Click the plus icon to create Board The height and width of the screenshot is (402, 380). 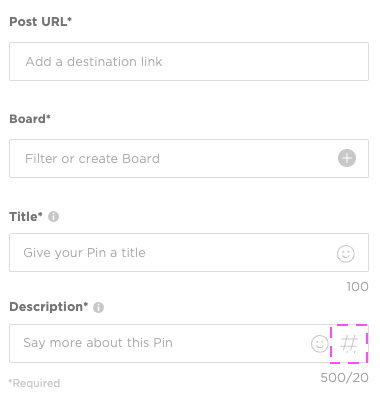coord(347,158)
